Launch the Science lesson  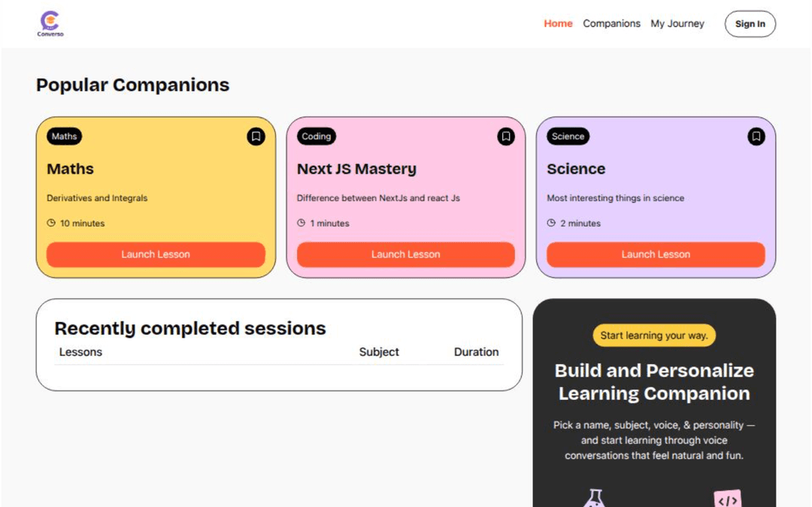click(656, 254)
